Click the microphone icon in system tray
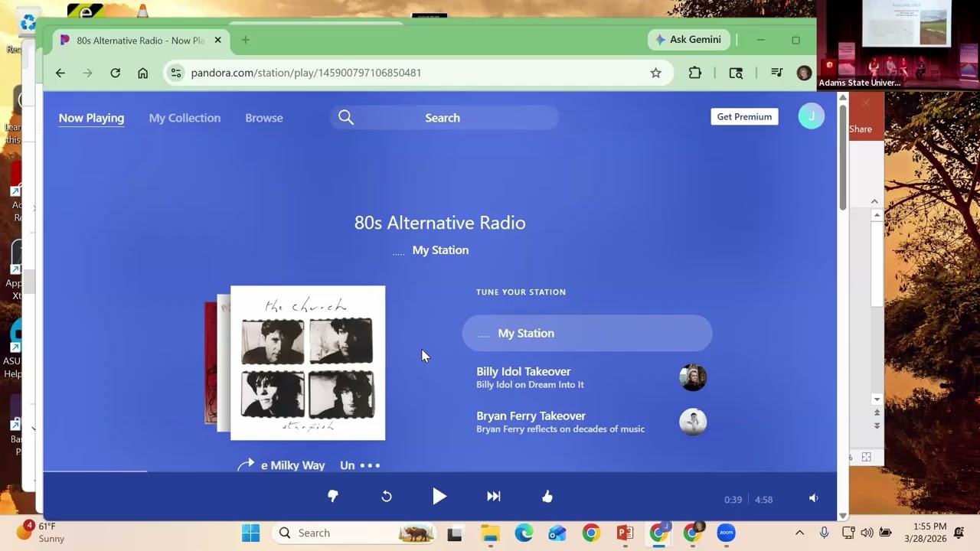Viewport: 980px width, 551px height. click(x=825, y=533)
